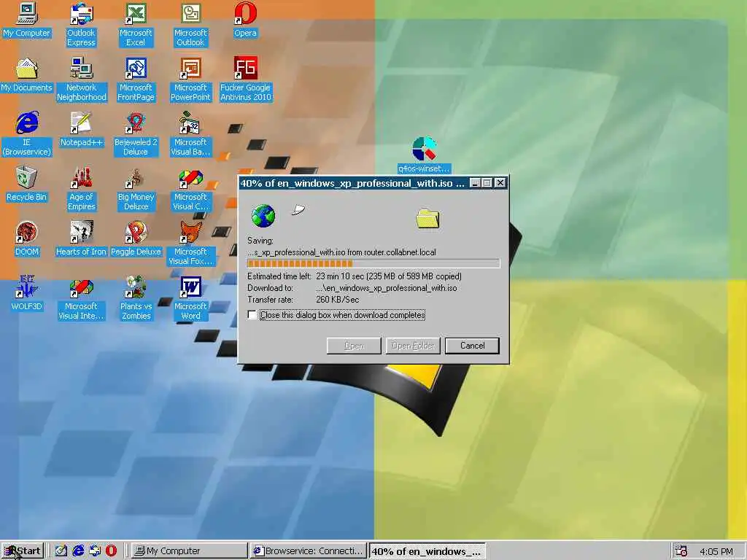Click the Open Folder button in download dialog
Image resolution: width=747 pixels, height=560 pixels.
coord(413,346)
